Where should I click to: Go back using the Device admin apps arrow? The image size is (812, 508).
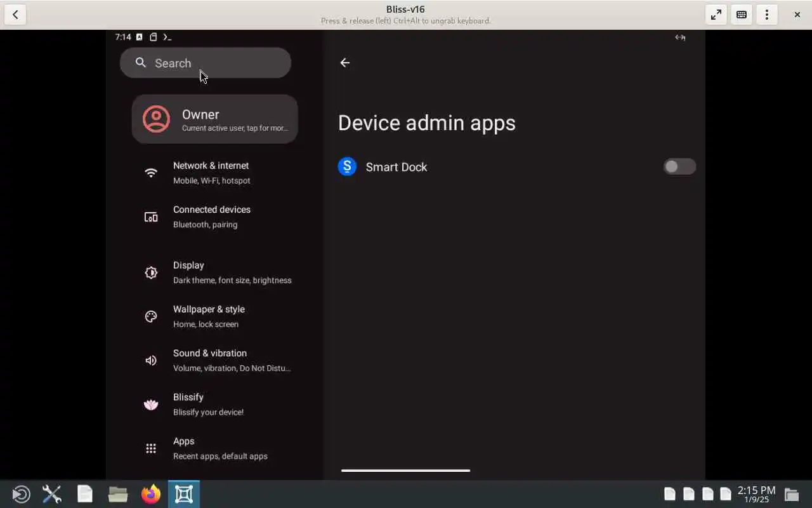pyautogui.click(x=345, y=63)
